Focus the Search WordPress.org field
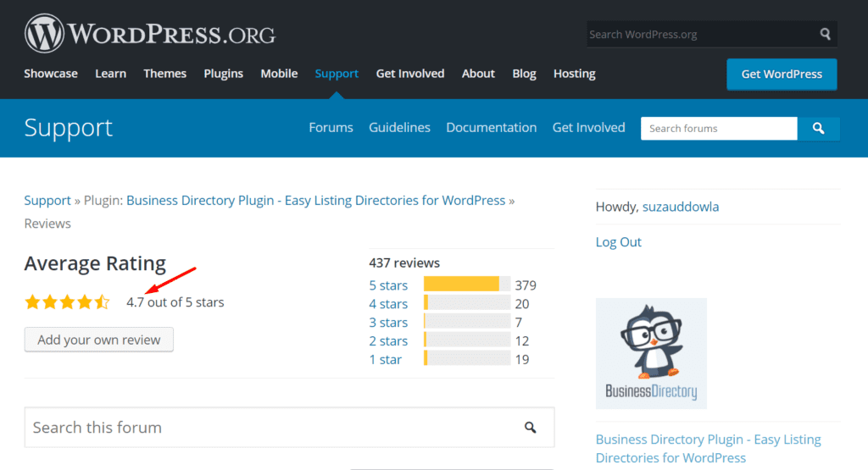Screen dimensions: 868x470 [x=699, y=35]
